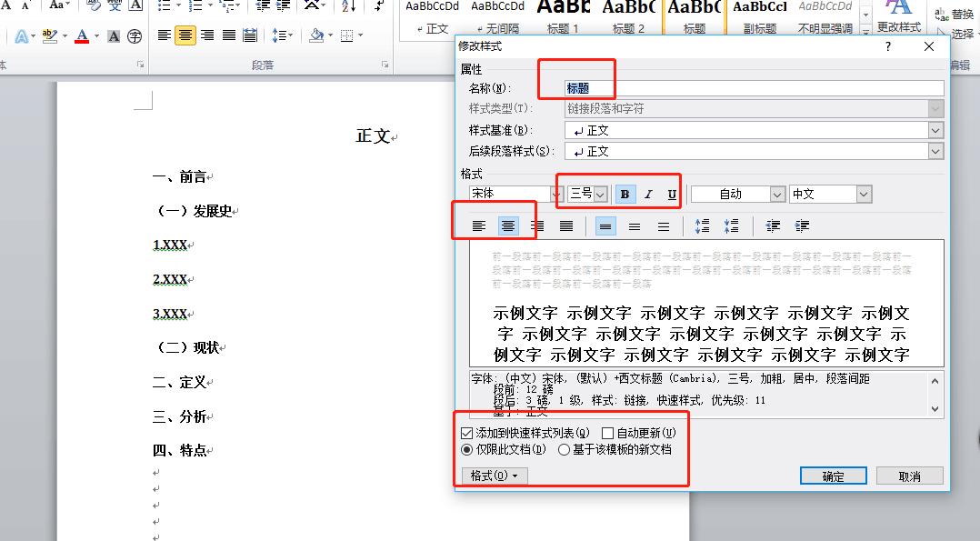Screen dimensions: 980x541
Task: Click the sort icon in the paragraph group
Action: tap(347, 6)
